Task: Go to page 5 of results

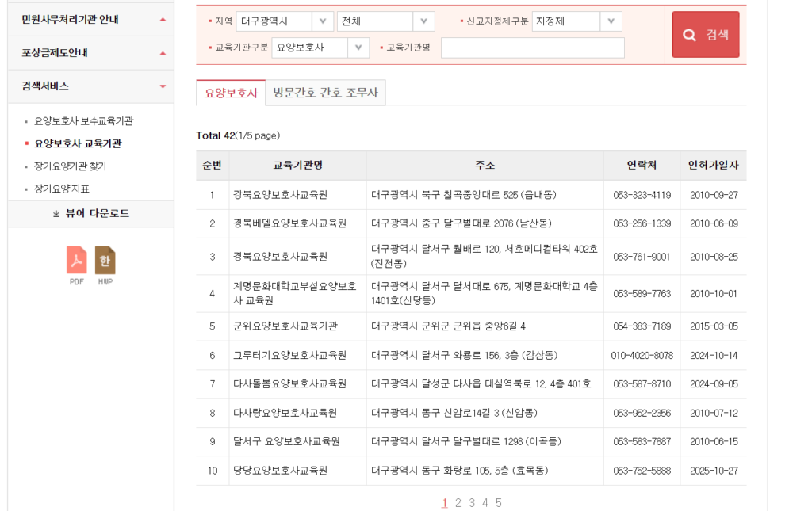Action: click(498, 502)
